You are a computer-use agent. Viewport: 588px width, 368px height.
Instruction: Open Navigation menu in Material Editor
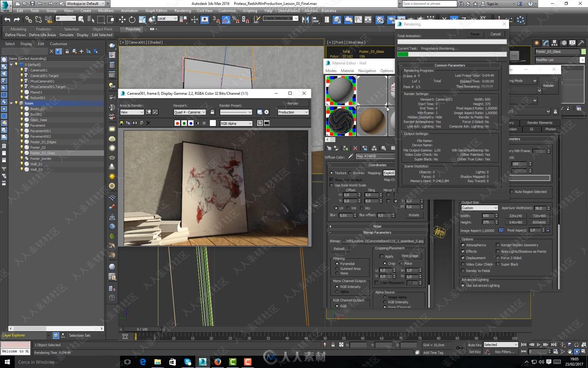click(x=367, y=71)
